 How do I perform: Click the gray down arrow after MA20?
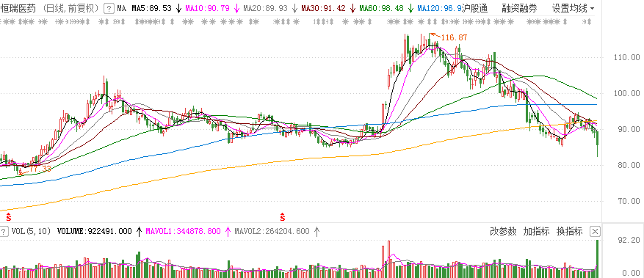[294, 9]
